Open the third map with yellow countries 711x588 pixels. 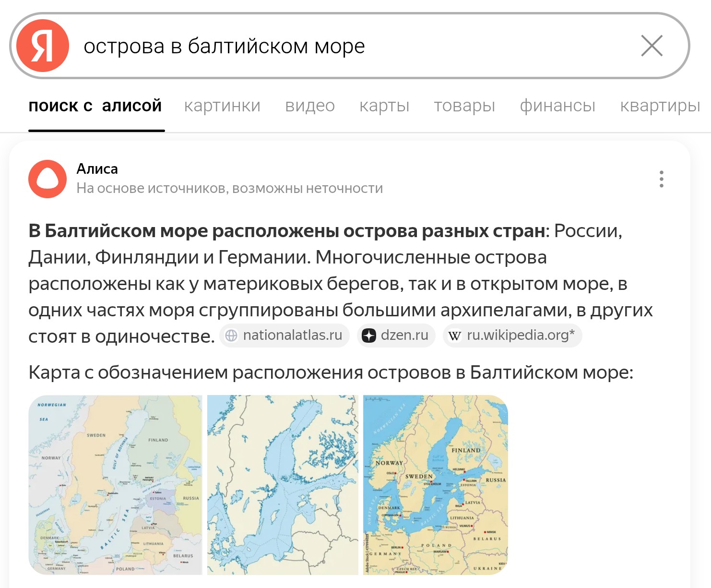click(x=435, y=485)
